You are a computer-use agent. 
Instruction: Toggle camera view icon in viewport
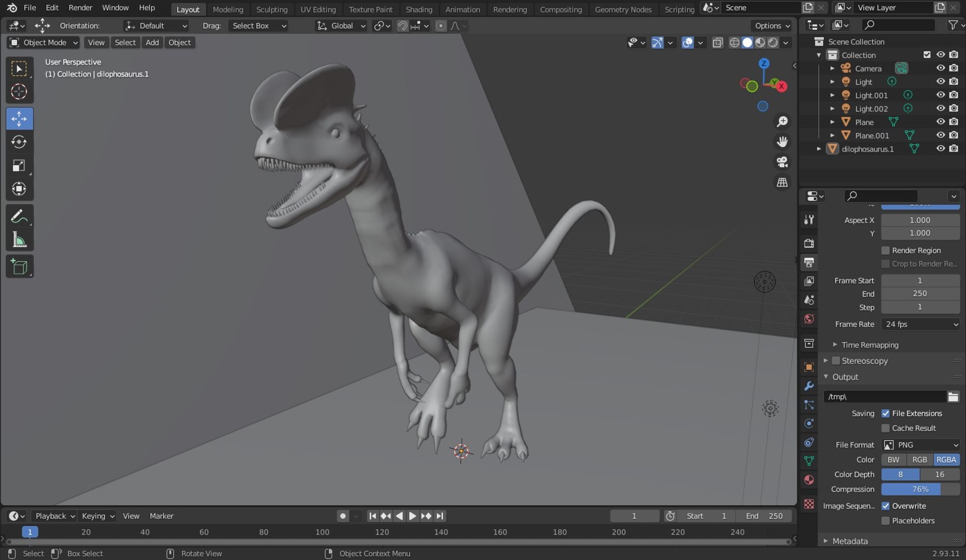782,162
